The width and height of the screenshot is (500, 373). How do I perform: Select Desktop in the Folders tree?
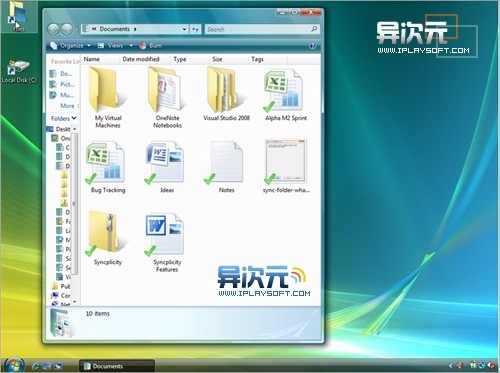coord(59,129)
